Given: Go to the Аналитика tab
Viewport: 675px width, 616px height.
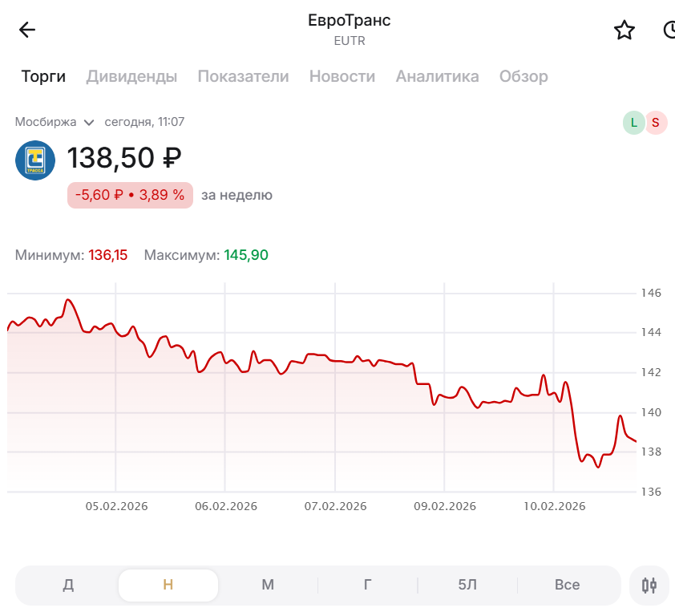Looking at the screenshot, I should pos(437,76).
